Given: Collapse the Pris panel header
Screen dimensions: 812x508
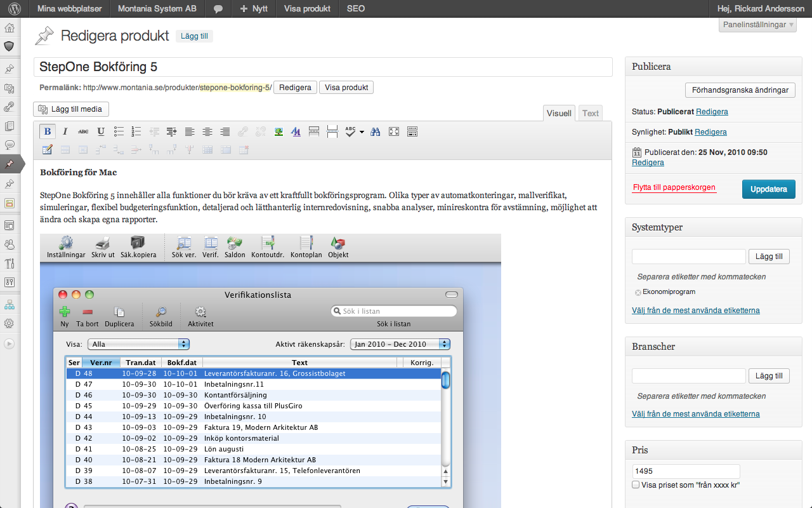Looking at the screenshot, I should (714, 450).
